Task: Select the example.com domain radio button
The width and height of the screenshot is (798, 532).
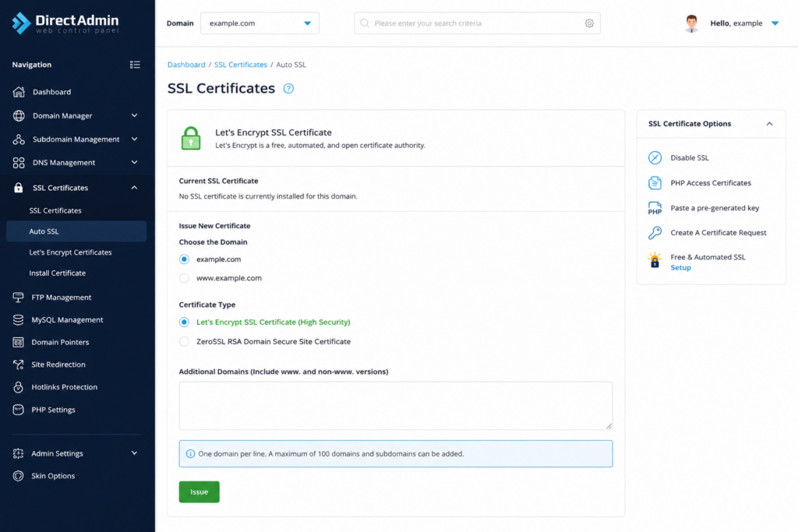Action: pos(184,259)
